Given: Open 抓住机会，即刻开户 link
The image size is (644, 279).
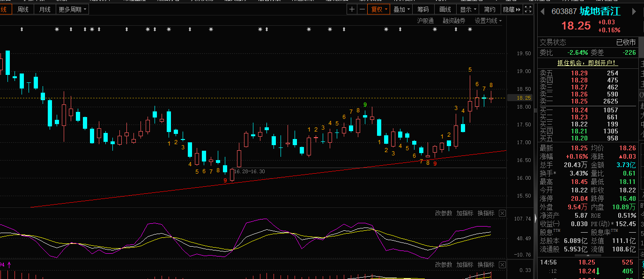Looking at the screenshot, I should coord(587,63).
